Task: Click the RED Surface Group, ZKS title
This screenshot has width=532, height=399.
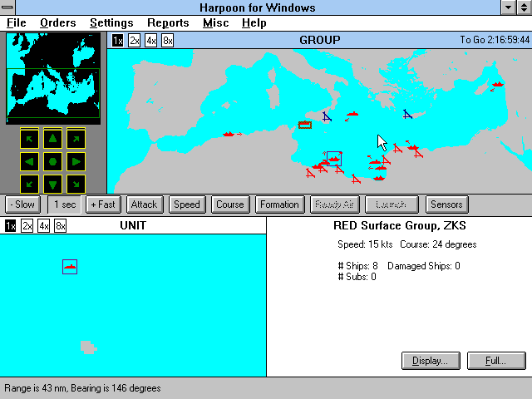Action: point(400,225)
